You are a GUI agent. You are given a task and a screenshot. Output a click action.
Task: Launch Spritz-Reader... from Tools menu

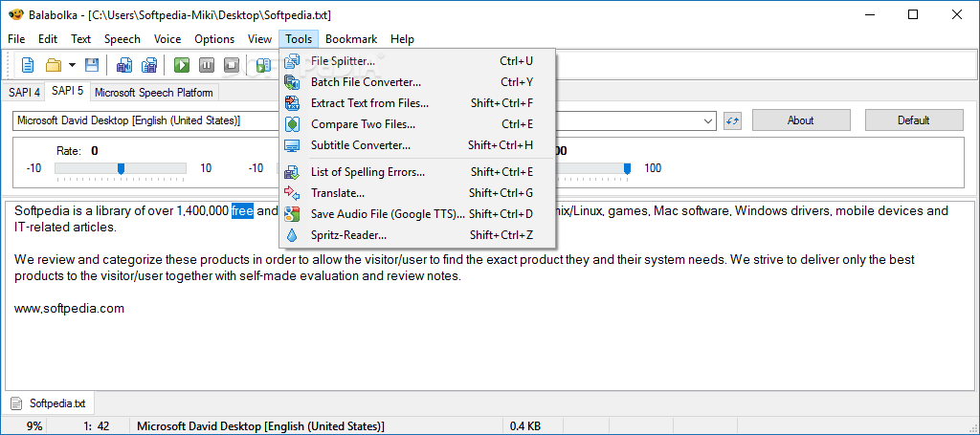[417, 235]
